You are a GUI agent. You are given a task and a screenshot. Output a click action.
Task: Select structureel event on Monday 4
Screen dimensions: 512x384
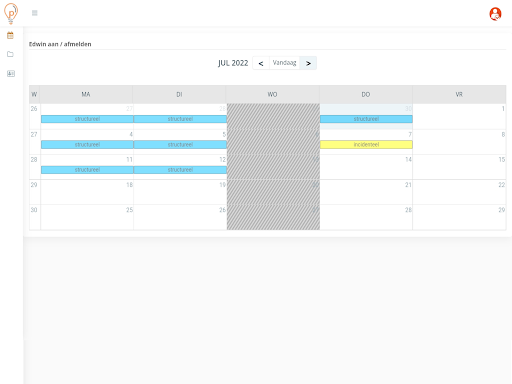(87, 145)
